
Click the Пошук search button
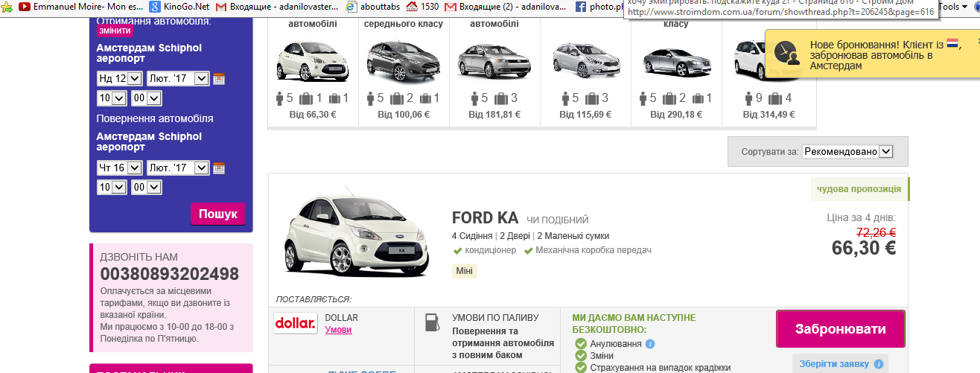[x=217, y=214]
